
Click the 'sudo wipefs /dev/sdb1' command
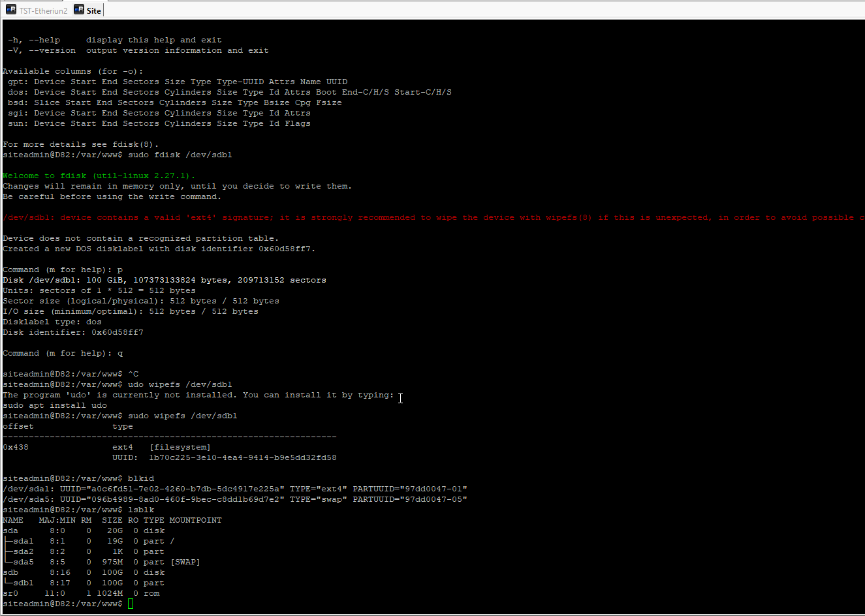tap(183, 416)
